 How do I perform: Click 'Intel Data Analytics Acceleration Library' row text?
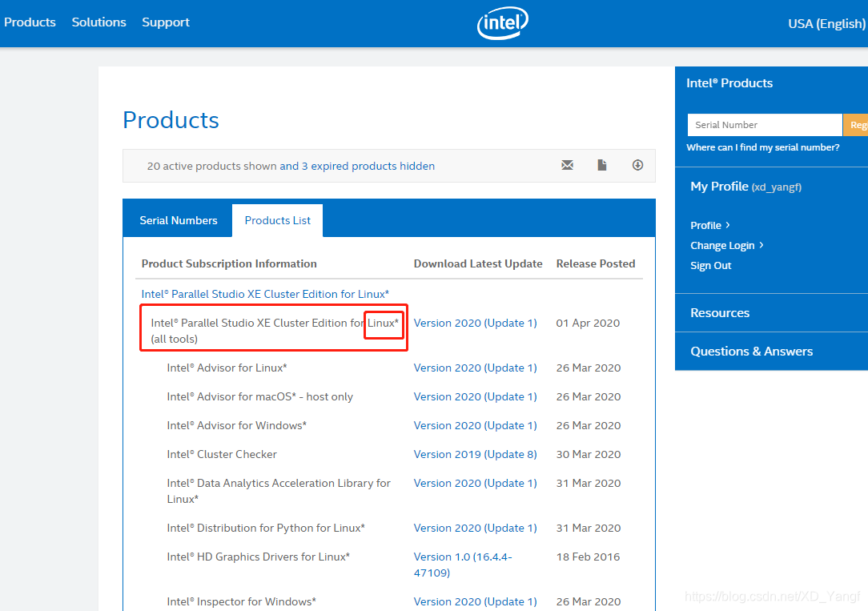279,491
